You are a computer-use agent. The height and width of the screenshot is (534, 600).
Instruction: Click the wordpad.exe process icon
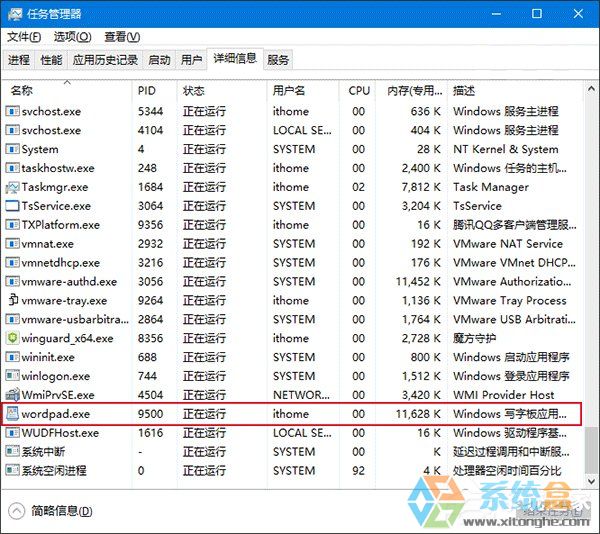(x=12, y=414)
